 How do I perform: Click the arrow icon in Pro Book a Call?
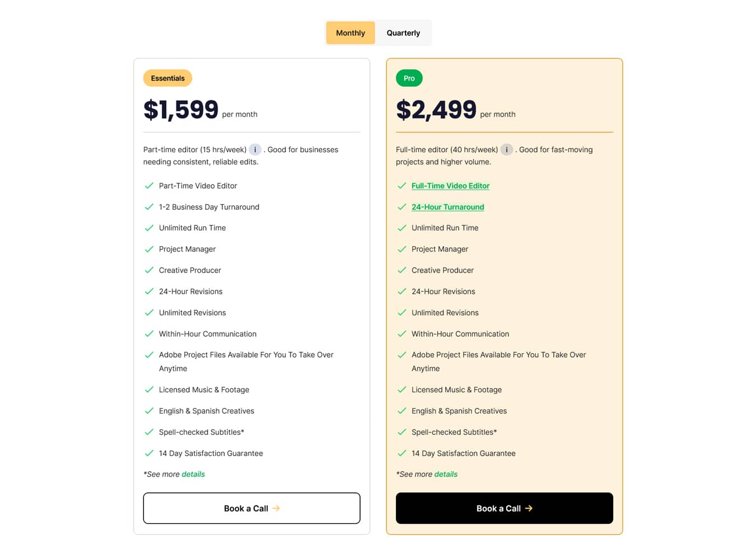click(529, 508)
